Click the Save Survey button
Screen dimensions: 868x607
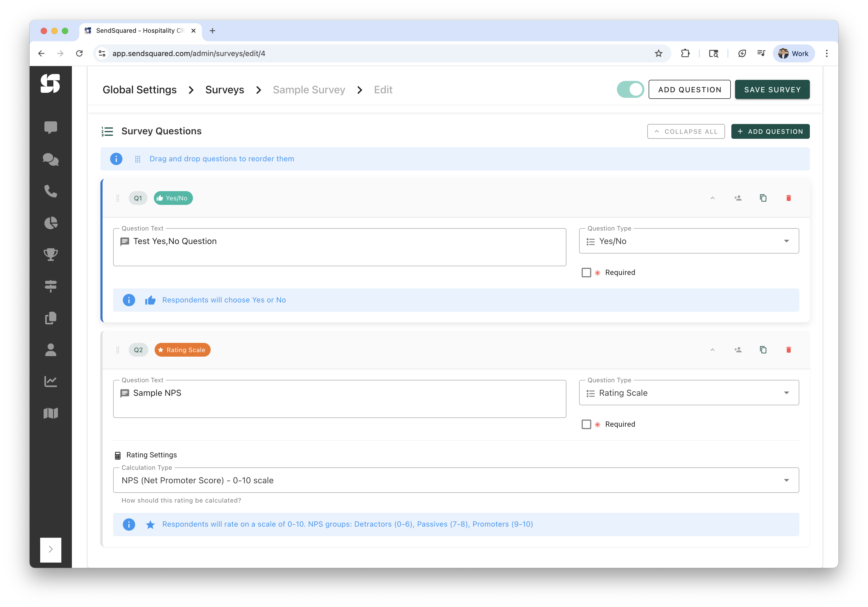(772, 90)
